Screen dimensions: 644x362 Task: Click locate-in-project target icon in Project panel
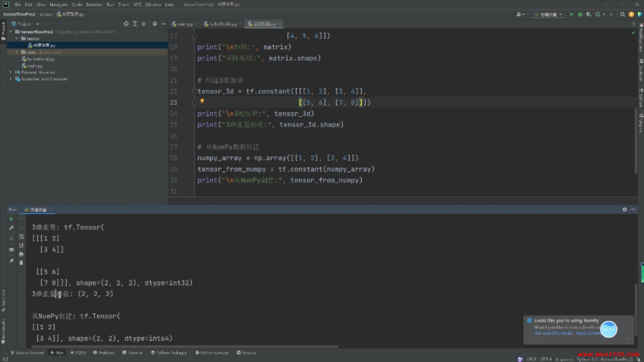tap(126, 24)
